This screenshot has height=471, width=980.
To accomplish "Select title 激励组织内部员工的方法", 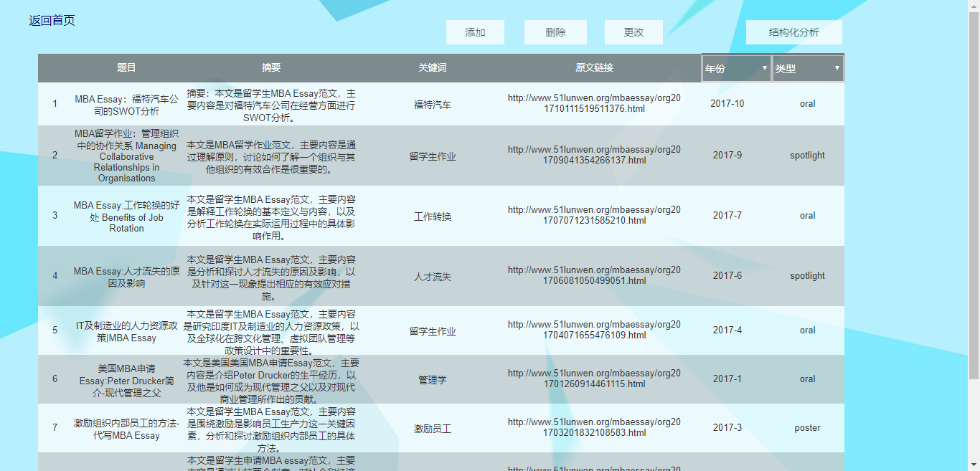I will 126,429.
